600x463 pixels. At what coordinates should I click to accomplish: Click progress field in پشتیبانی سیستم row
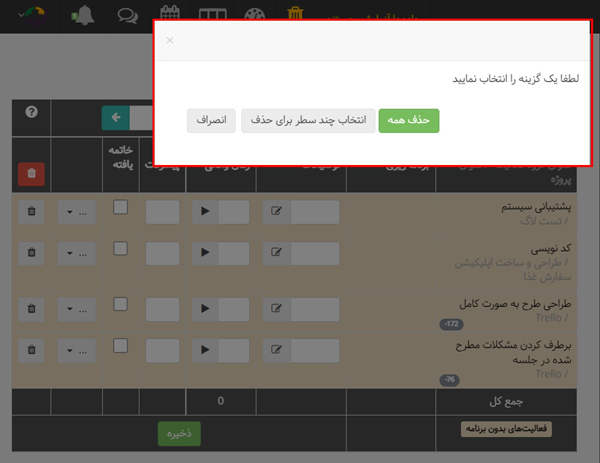coord(162,212)
